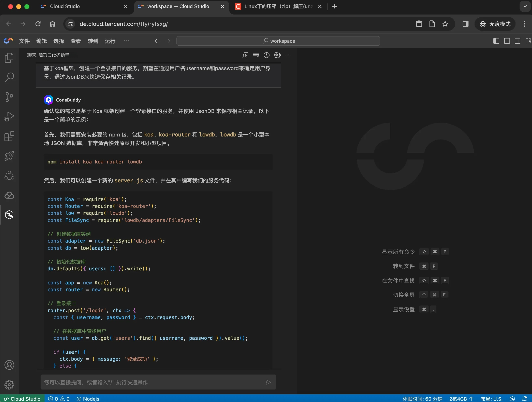Expand the browser tab search chevron

pyautogui.click(x=525, y=6)
